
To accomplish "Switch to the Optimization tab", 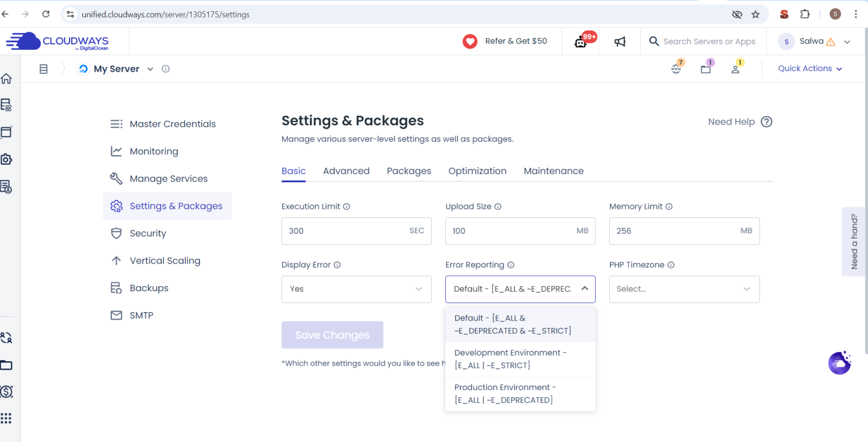I will pos(478,171).
